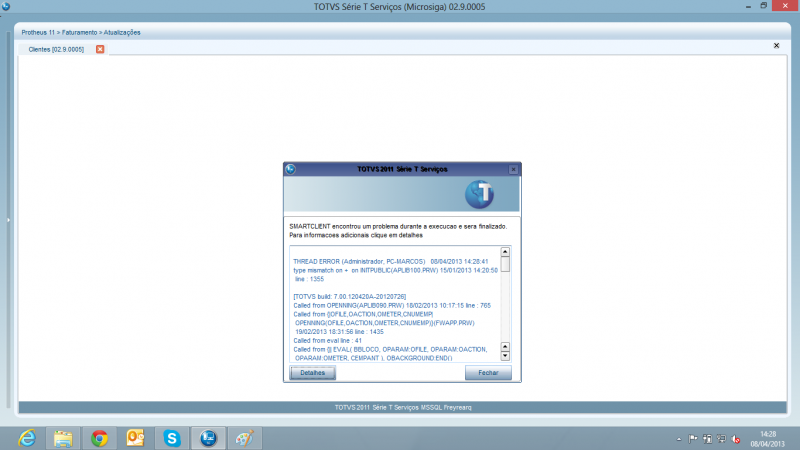Close the error dialog with its X

513,169
